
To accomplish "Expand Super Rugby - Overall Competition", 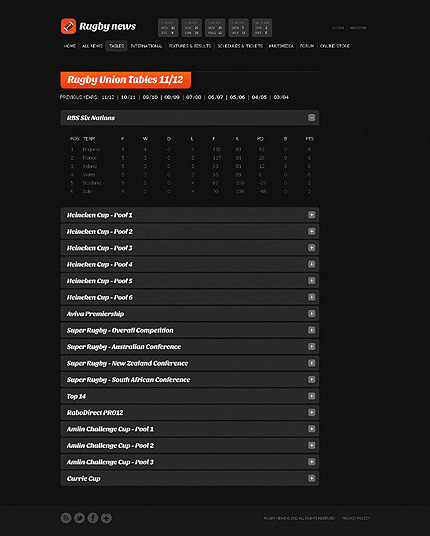I will [x=311, y=330].
